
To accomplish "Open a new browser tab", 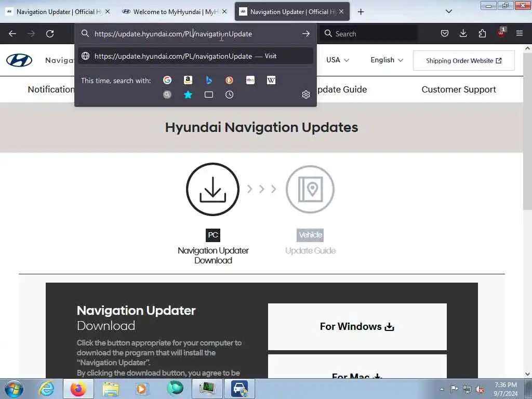I will point(361,12).
